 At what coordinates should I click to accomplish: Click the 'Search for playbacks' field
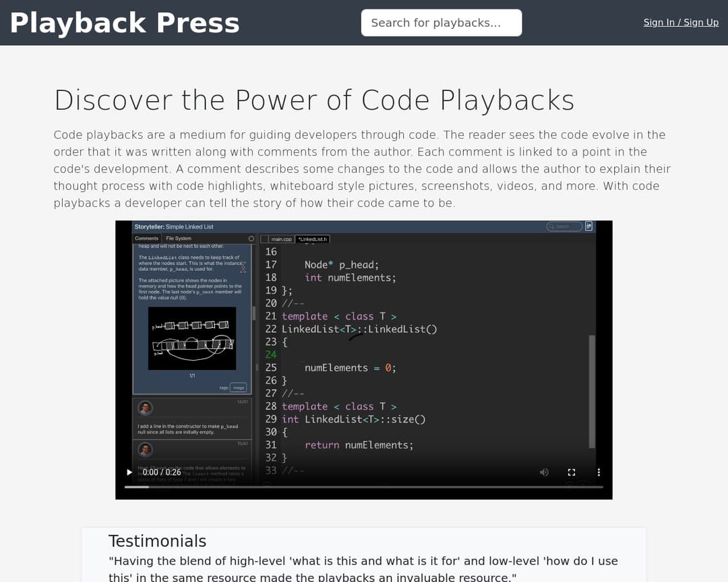point(441,23)
